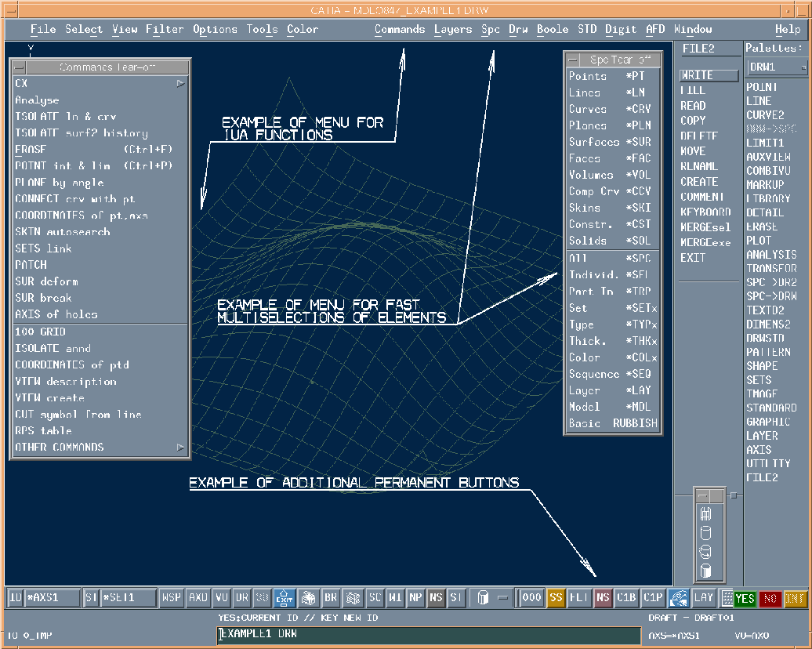
Task: Expand OTHER COMMANDS submenu
Action: pos(180,448)
